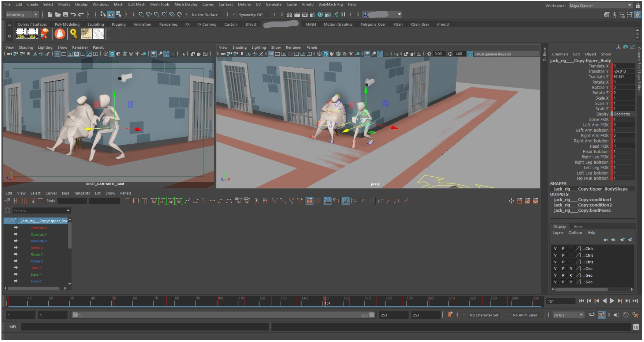Click the CTRL shelf icon

21,34
